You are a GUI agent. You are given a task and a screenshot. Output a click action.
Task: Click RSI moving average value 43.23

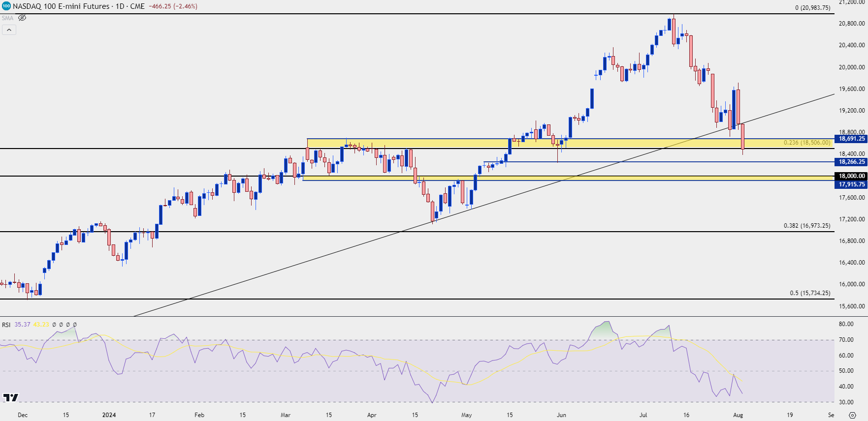[41, 325]
